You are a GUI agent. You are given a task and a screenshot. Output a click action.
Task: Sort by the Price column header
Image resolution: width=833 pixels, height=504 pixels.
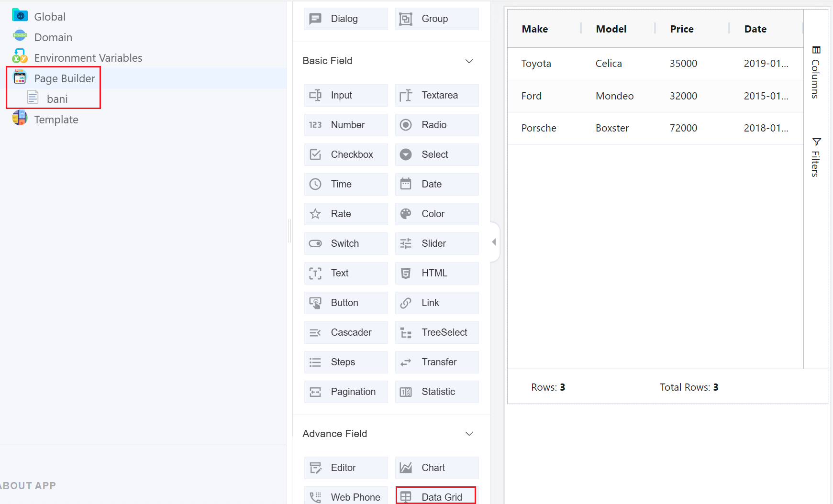click(681, 29)
